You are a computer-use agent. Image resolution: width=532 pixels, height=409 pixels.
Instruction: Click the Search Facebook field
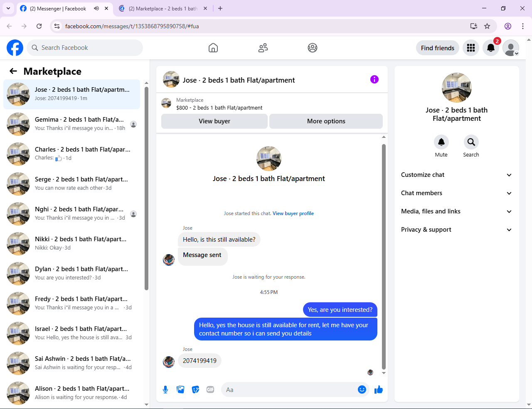pyautogui.click(x=85, y=48)
